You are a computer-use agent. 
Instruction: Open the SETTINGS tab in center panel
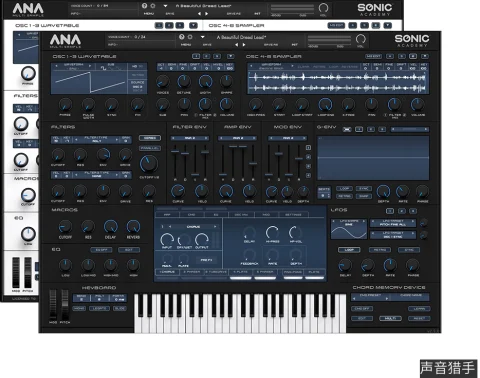tap(293, 215)
